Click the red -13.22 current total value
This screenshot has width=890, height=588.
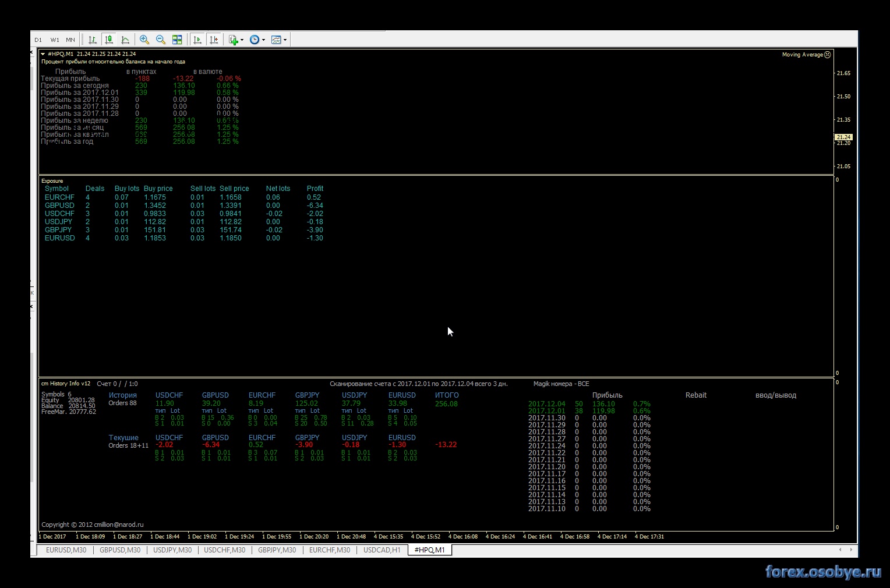coord(446,445)
